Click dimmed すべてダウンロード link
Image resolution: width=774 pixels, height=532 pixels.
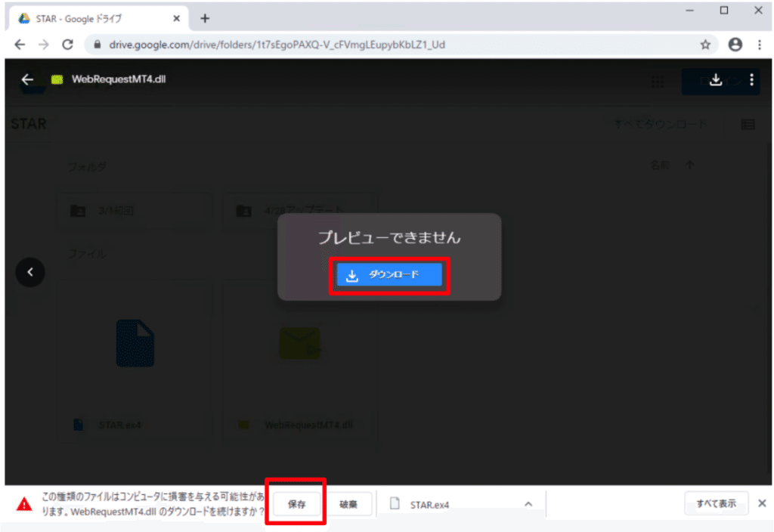(660, 124)
